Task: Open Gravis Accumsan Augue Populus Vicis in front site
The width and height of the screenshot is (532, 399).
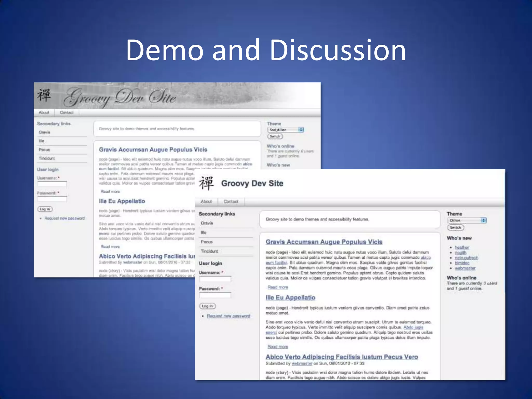Action: pyautogui.click(x=324, y=242)
